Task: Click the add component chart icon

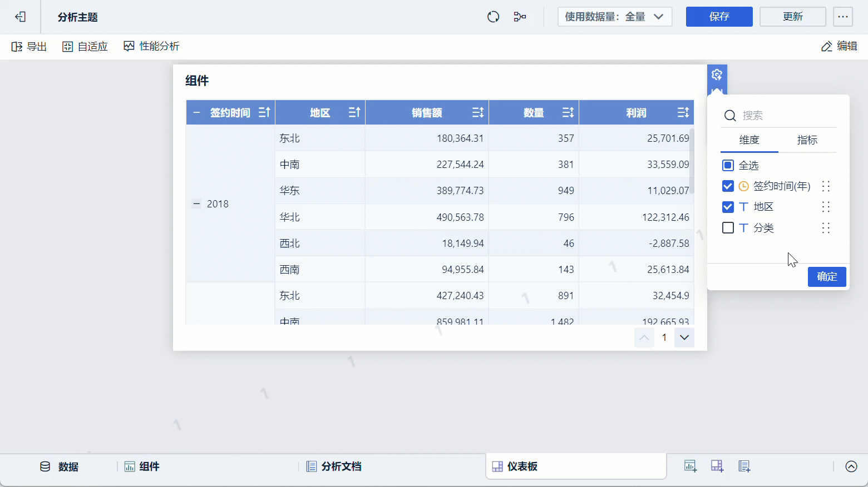Action: [x=691, y=466]
